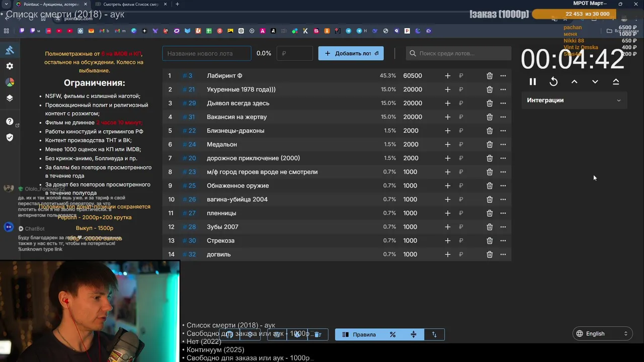Viewport: 644px width, 362px height.
Task: Delete the Лабиринт Ф lot
Action: tap(490, 75)
